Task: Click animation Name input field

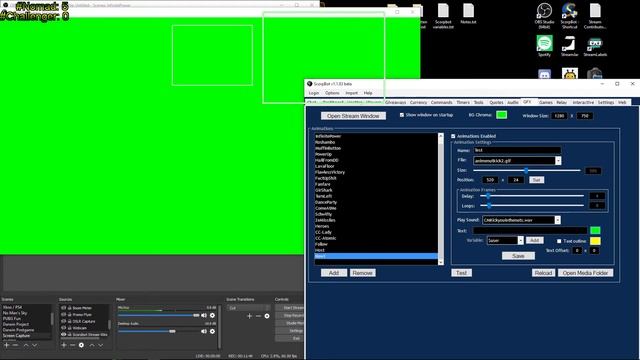Action: [x=517, y=150]
